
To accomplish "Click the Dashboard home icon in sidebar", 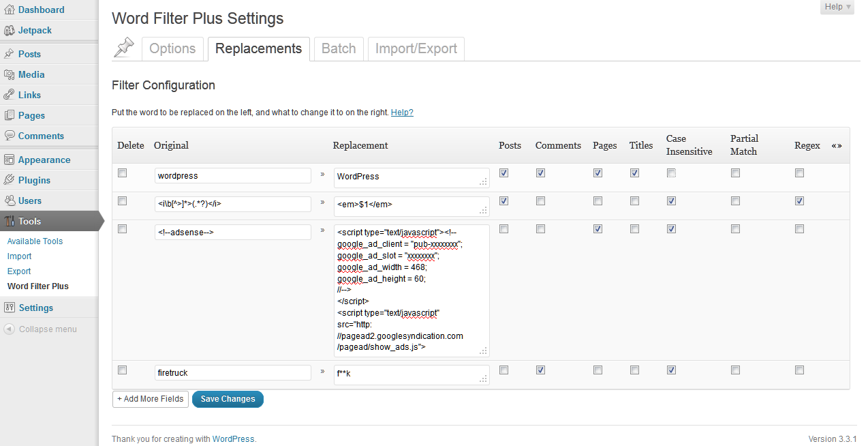I will point(10,10).
